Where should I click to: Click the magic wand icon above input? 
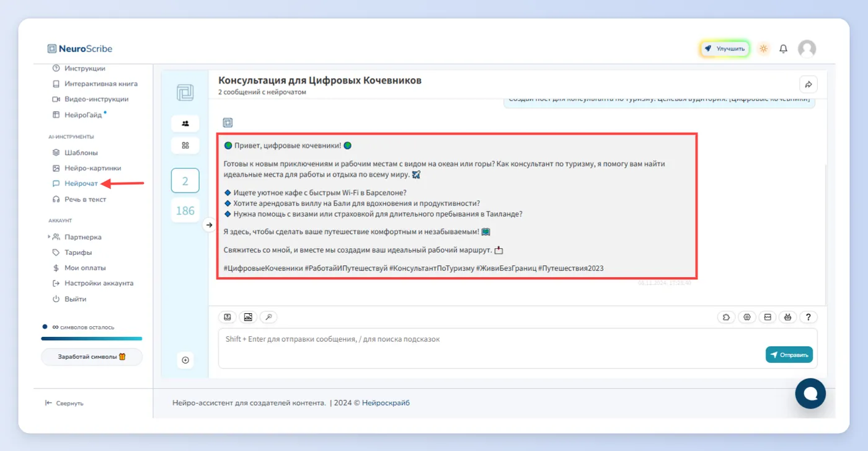(268, 317)
